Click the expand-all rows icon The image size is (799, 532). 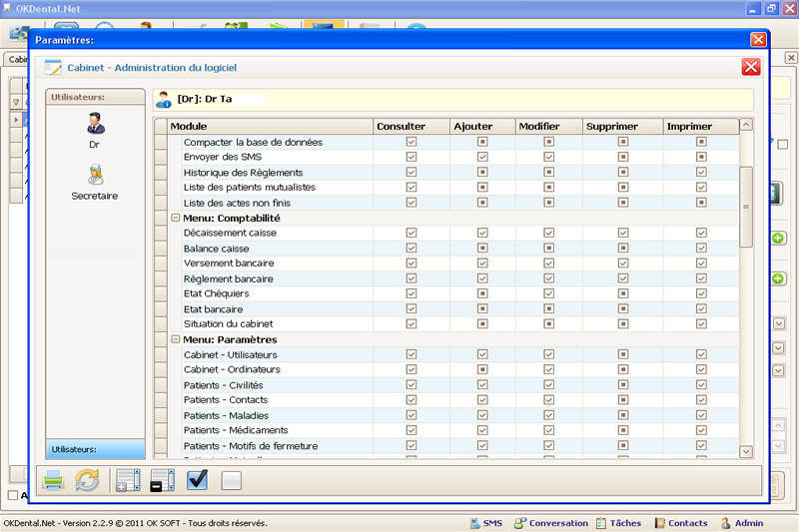tap(128, 480)
